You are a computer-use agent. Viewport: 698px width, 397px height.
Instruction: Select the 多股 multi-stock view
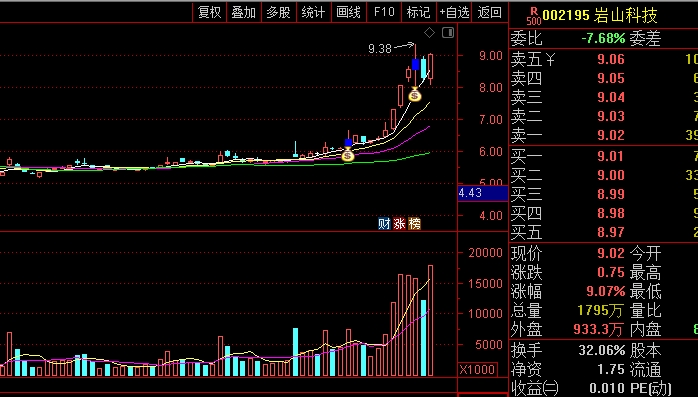coord(279,12)
